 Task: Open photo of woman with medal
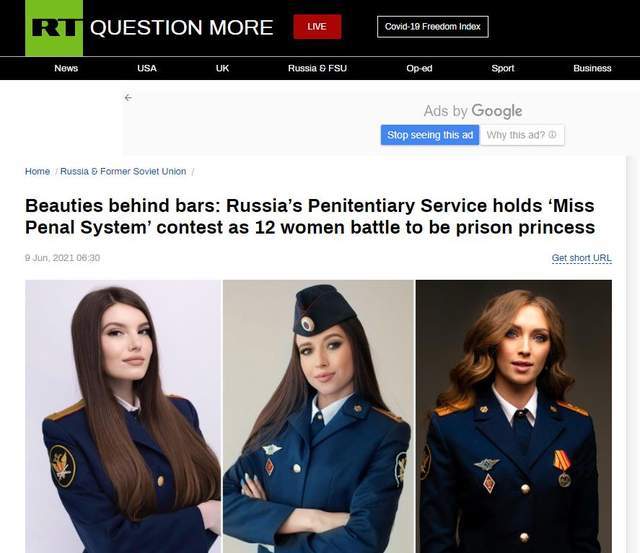click(514, 416)
